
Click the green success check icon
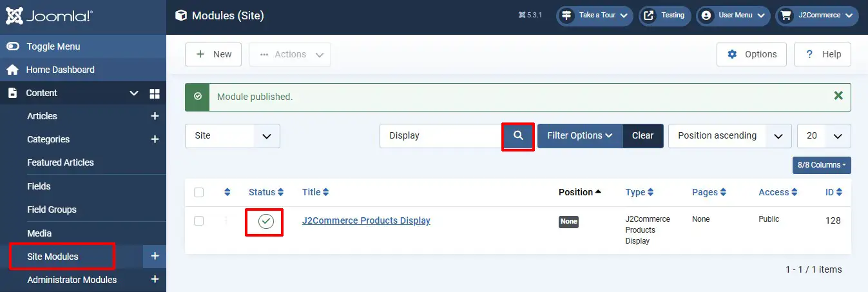point(197,97)
